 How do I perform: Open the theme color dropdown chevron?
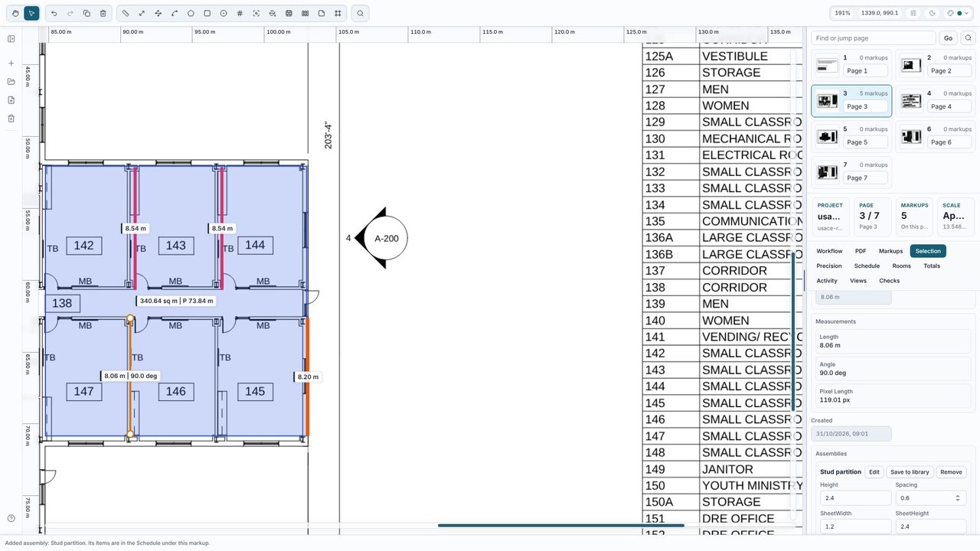tap(966, 13)
